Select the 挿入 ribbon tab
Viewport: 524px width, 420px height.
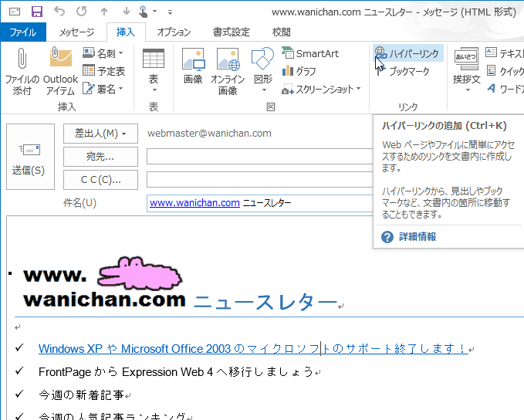[x=126, y=32]
